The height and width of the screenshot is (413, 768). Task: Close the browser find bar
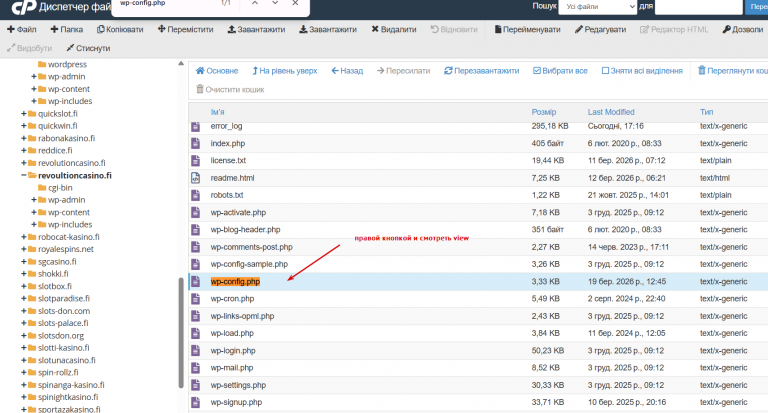point(295,3)
